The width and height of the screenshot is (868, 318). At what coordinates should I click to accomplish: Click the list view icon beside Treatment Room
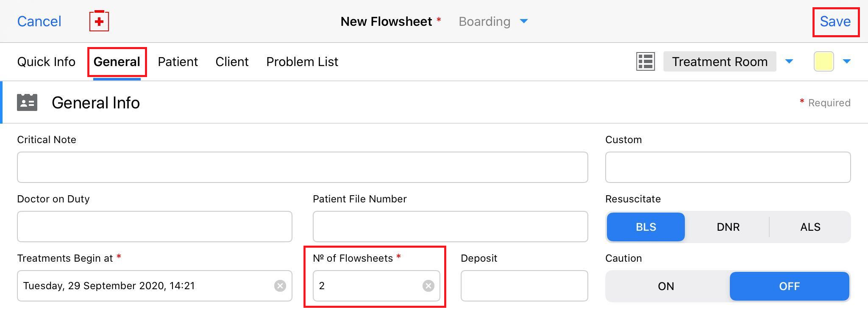(645, 61)
